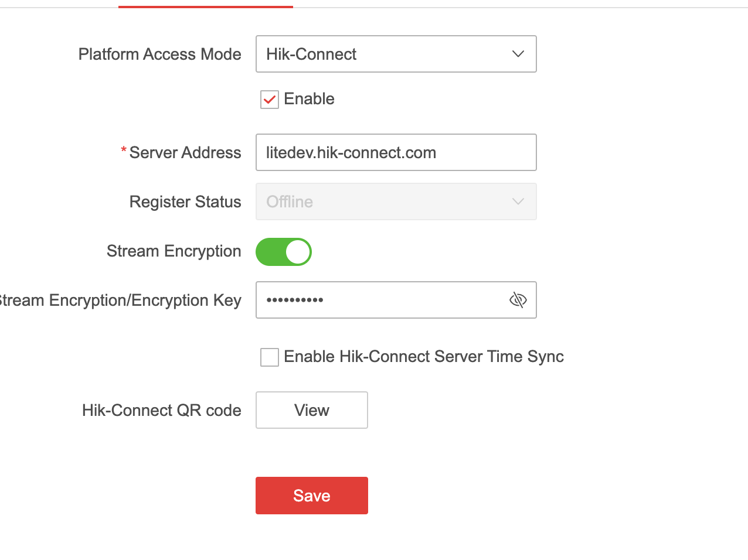
Task: Open the Hik-Connect platform mode combo box
Action: 387,54
